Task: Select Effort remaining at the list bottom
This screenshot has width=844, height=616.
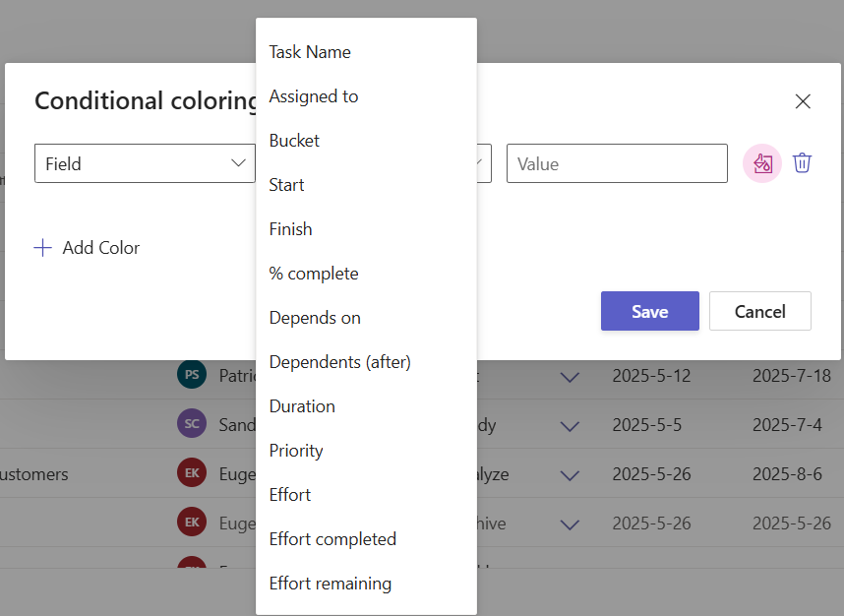Action: [x=330, y=583]
